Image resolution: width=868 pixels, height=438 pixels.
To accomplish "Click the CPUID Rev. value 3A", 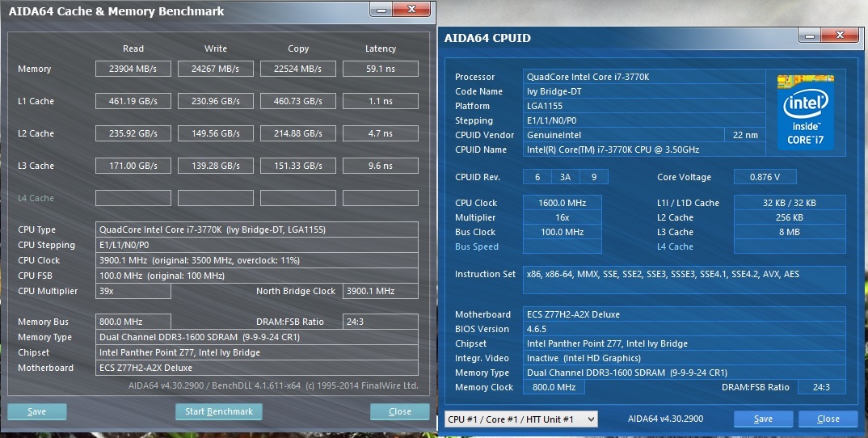I will tap(565, 177).
